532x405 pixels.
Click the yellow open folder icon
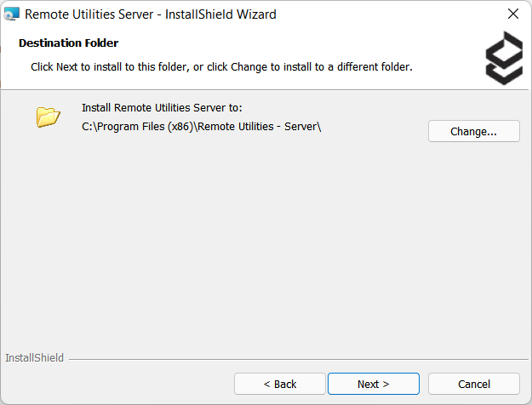(49, 117)
